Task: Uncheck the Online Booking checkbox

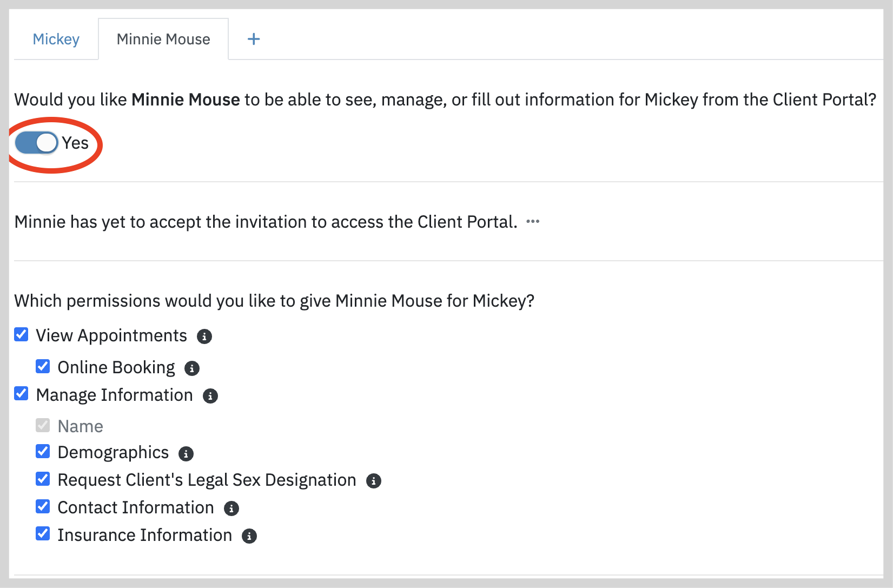Action: [43, 366]
